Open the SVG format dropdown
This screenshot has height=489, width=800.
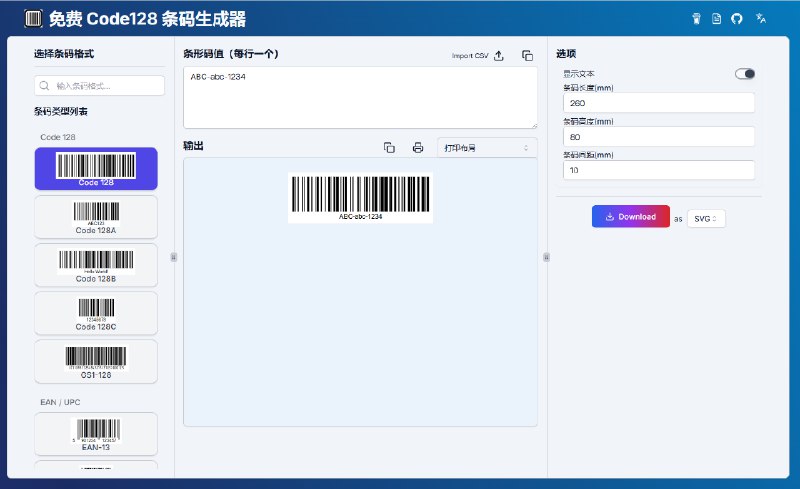click(706, 218)
